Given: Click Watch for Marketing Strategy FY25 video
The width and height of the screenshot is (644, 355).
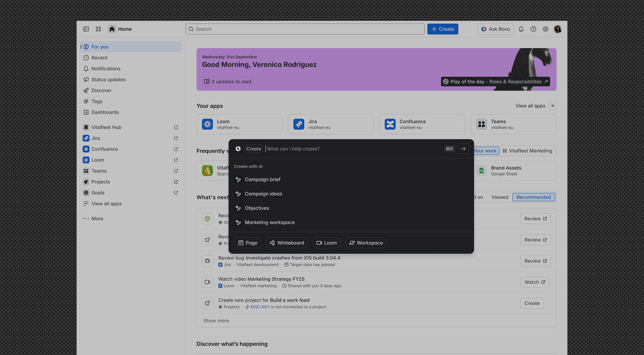Looking at the screenshot, I should (x=534, y=282).
